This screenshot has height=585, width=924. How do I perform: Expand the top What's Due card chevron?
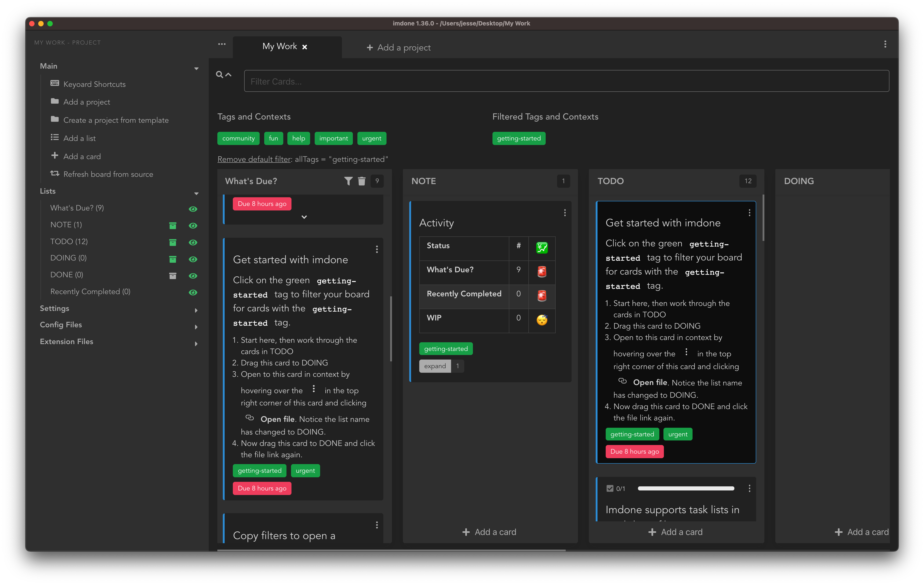coord(304,217)
